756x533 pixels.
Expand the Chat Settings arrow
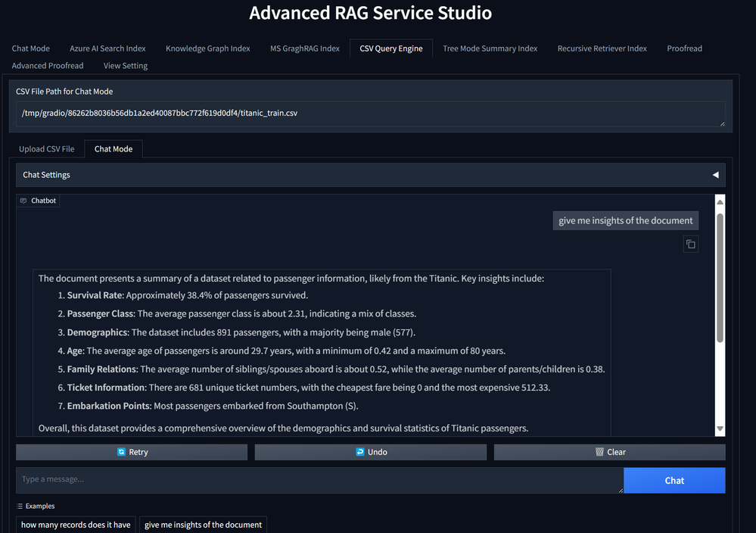pyautogui.click(x=715, y=175)
